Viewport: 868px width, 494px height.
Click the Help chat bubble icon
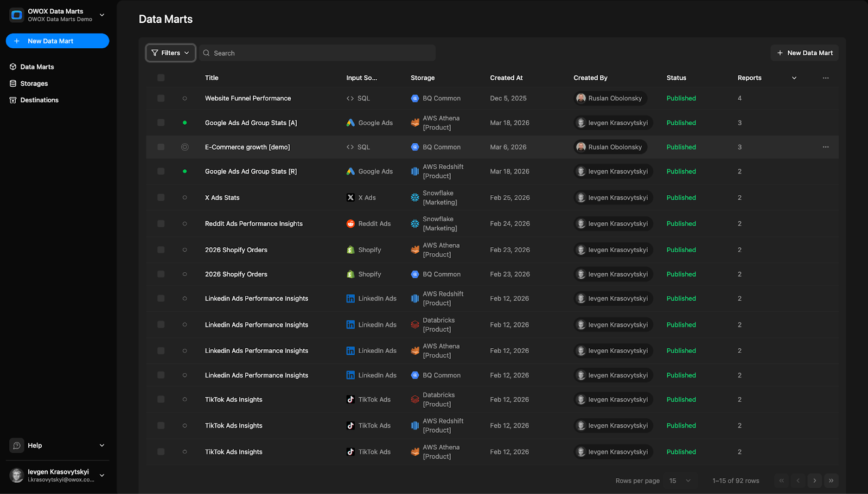tap(17, 445)
